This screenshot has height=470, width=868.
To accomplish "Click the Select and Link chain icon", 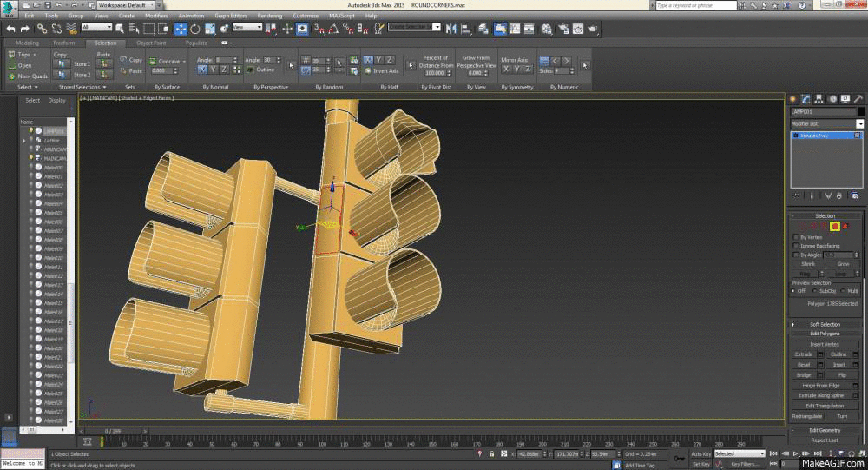I will (x=43, y=29).
